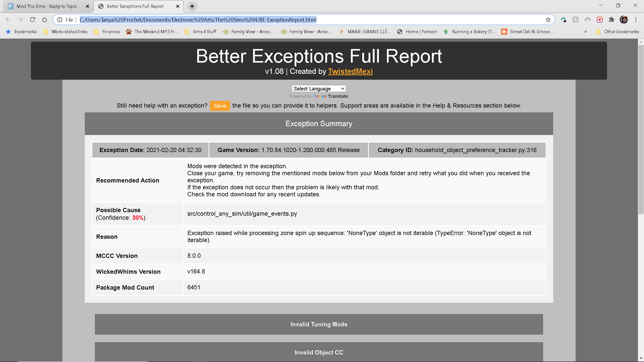Viewport: 644px width, 362px height.
Task: Expand the Invalid Object CC section
Action: pos(319,352)
